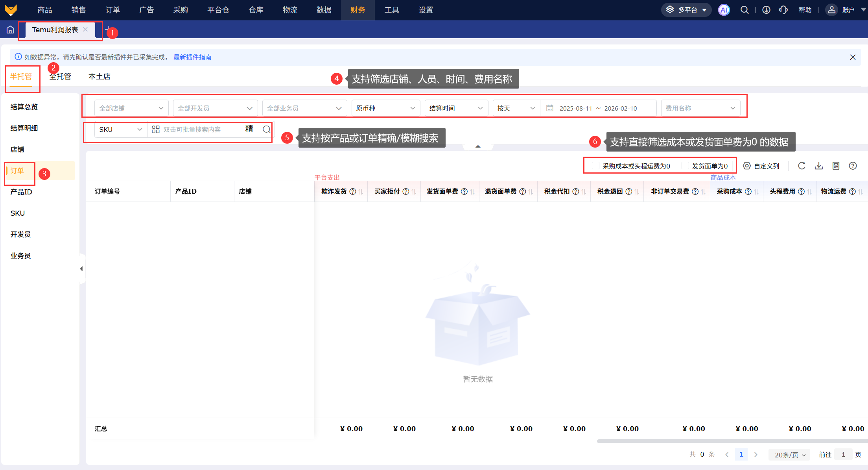Click the refresh icon above the table
Viewport: 868px width, 470px height.
(x=802, y=166)
